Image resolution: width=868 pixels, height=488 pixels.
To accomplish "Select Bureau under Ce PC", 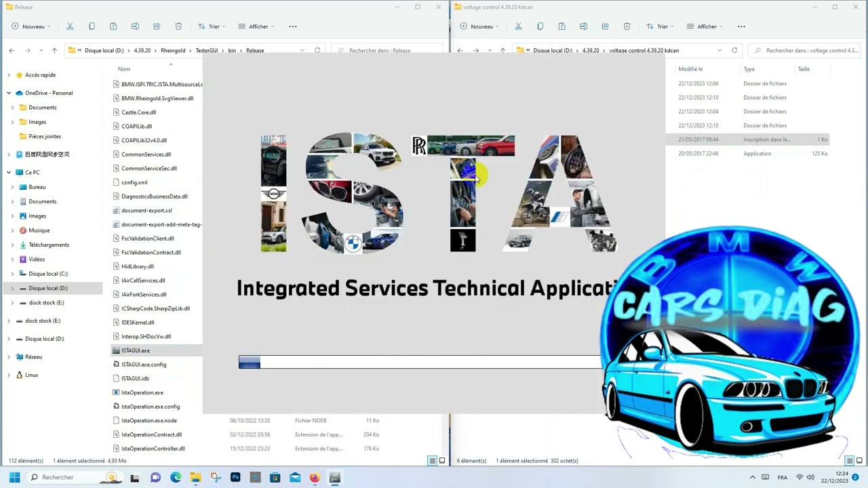I will pos(37,187).
